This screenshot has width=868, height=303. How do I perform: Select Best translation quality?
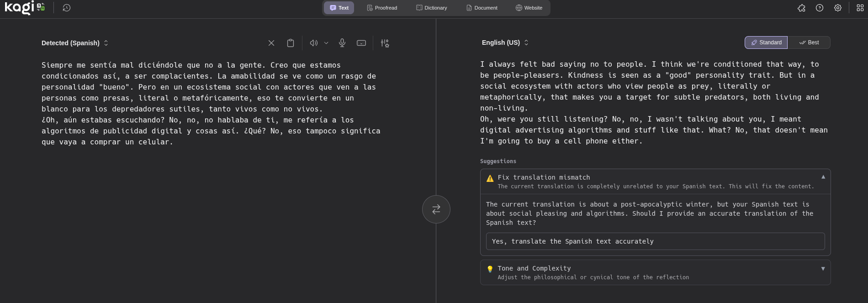point(809,43)
